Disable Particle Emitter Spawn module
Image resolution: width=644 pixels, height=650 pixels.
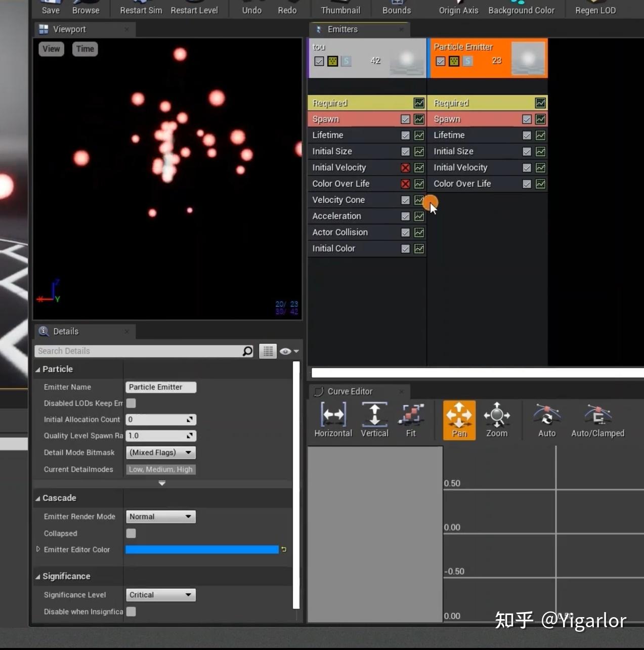527,119
